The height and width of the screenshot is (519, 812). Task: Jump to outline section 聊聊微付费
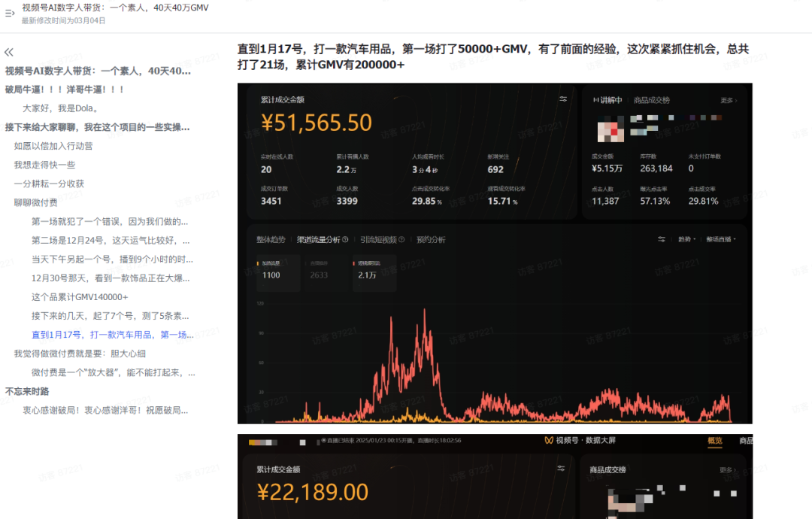[x=35, y=202]
